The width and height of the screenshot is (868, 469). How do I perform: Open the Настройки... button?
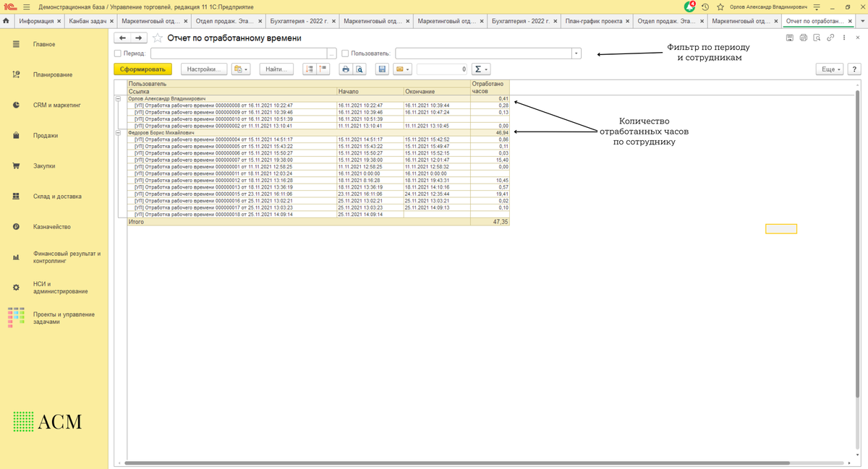tap(203, 69)
